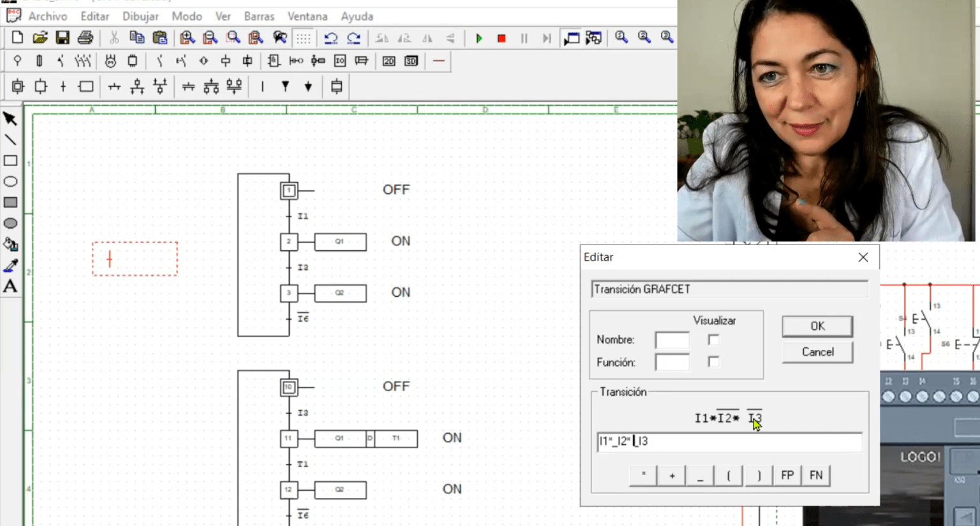
Task: Start the simulation with the green play icon
Action: 479,38
